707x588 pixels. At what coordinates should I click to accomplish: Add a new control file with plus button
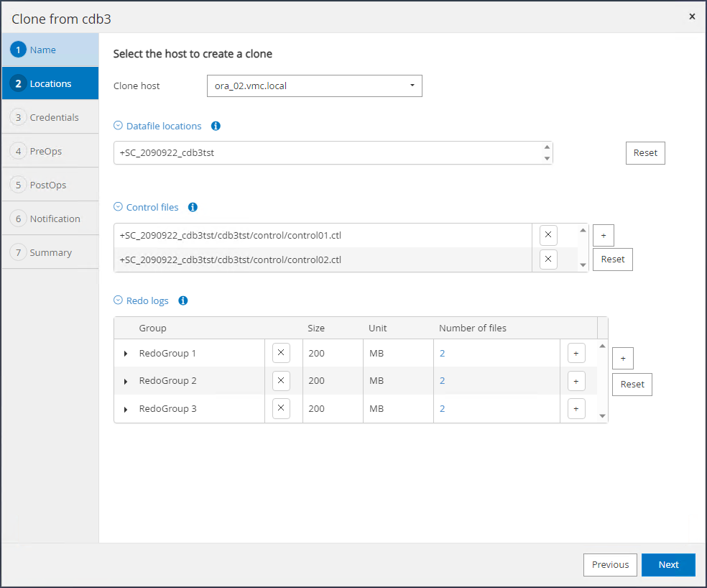tap(603, 235)
